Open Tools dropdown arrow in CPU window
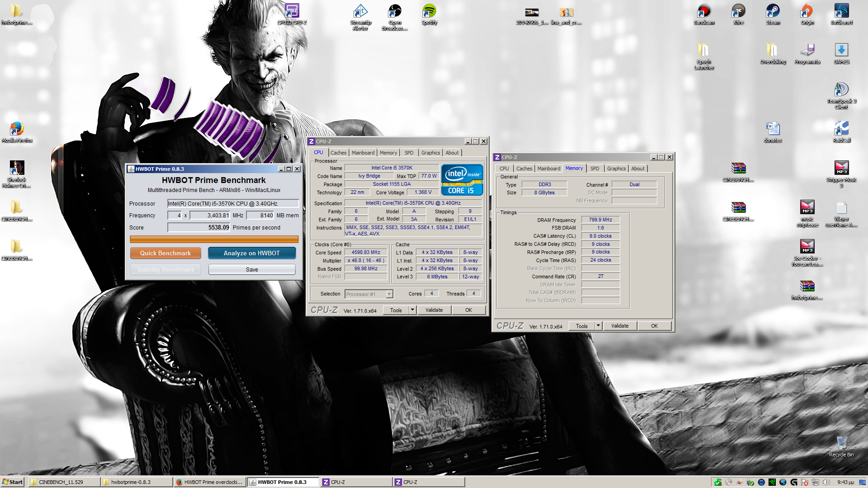Image resolution: width=868 pixels, height=488 pixels. (412, 310)
